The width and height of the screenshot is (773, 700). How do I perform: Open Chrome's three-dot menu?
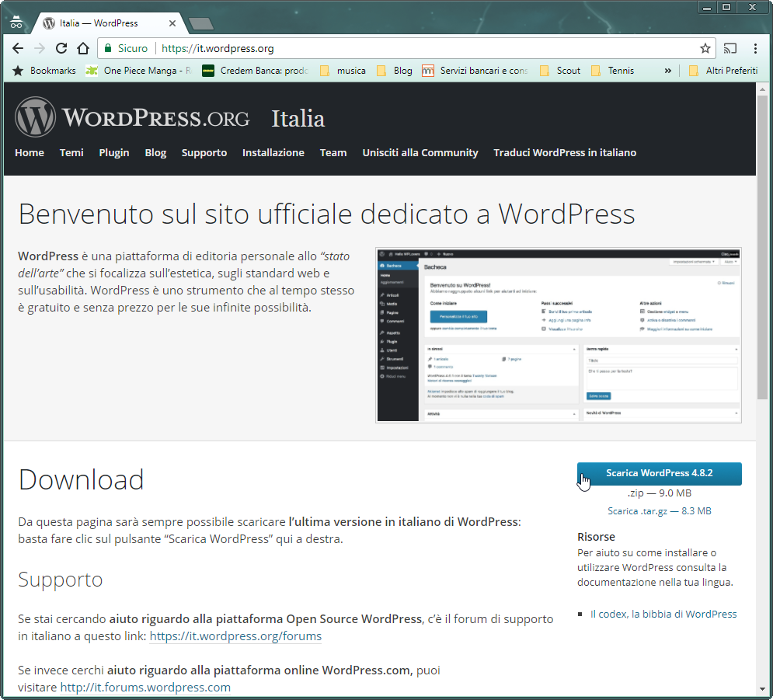pos(755,48)
